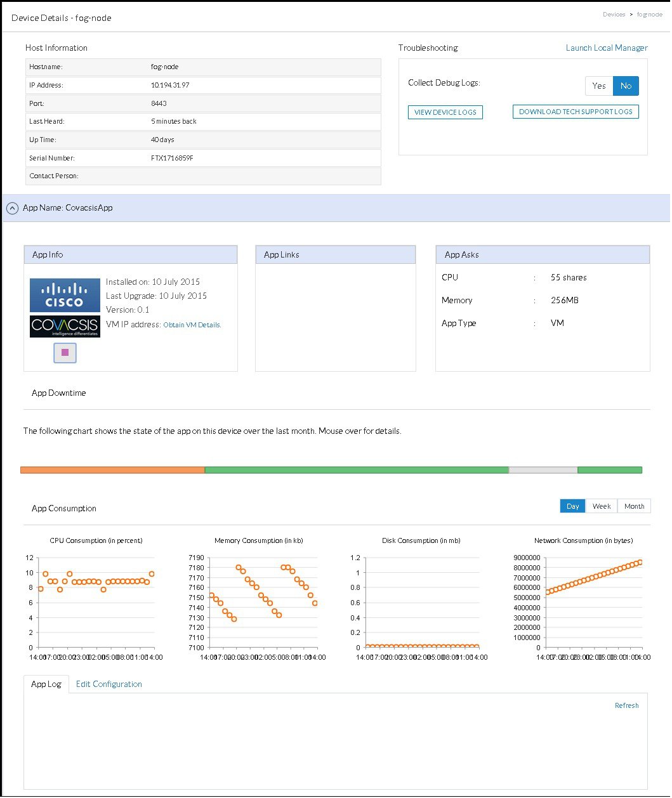Open the Edit Configuration tab

109,684
